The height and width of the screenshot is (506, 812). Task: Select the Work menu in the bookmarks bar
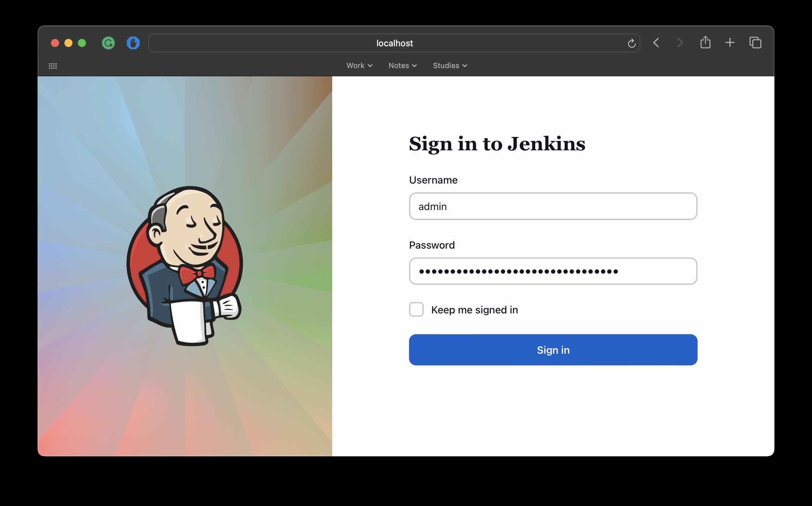[359, 65]
